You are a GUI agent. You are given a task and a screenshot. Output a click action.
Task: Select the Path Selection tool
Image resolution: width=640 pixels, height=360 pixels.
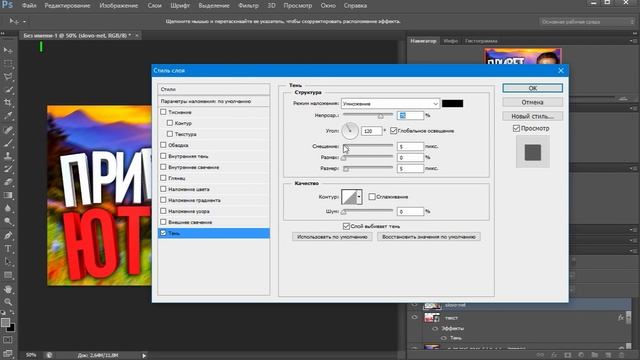pyautogui.click(x=8, y=262)
